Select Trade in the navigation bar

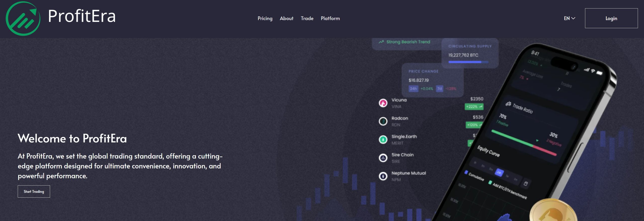tap(307, 18)
